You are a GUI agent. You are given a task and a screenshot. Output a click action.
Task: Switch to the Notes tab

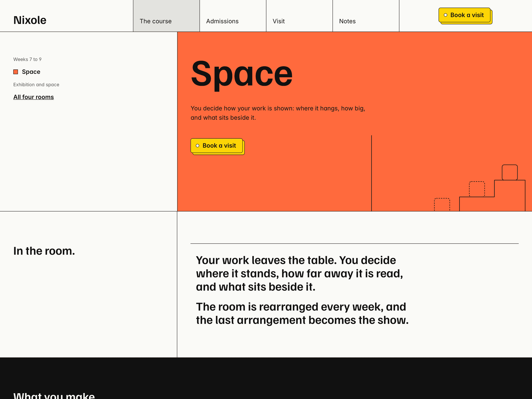click(366, 16)
